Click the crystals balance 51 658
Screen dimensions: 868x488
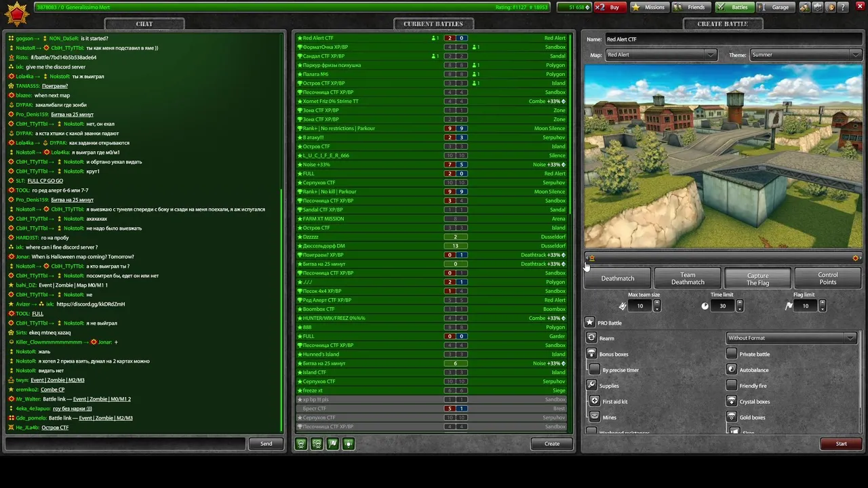574,7
